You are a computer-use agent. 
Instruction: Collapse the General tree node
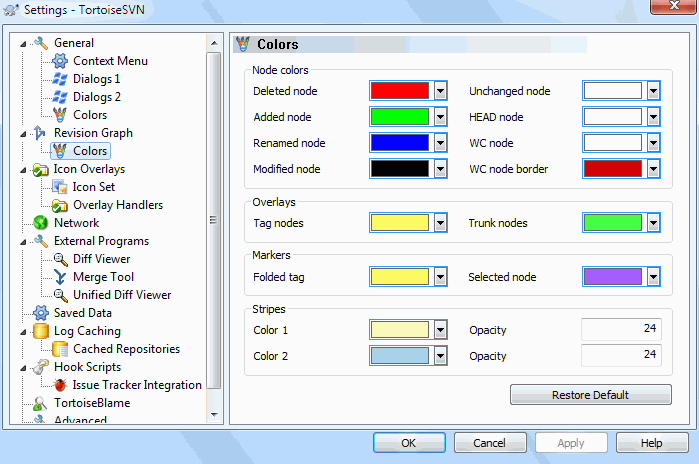pyautogui.click(x=23, y=44)
